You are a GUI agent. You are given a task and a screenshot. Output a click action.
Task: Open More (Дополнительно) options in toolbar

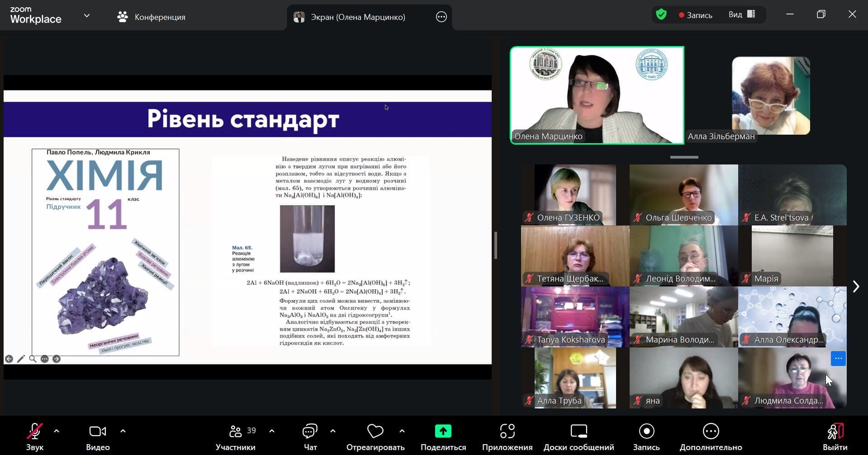point(711,432)
